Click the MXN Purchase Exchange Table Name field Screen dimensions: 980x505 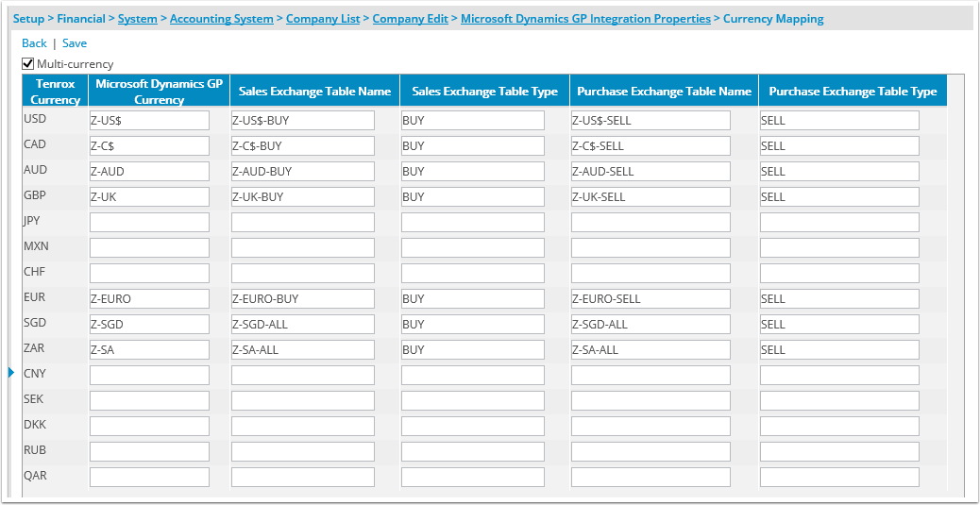click(x=651, y=248)
